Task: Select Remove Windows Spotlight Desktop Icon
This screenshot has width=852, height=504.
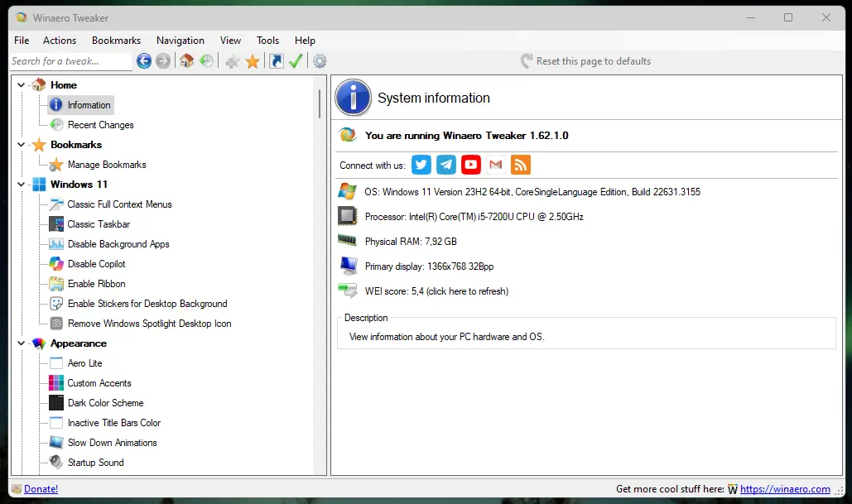Action: coord(149,324)
